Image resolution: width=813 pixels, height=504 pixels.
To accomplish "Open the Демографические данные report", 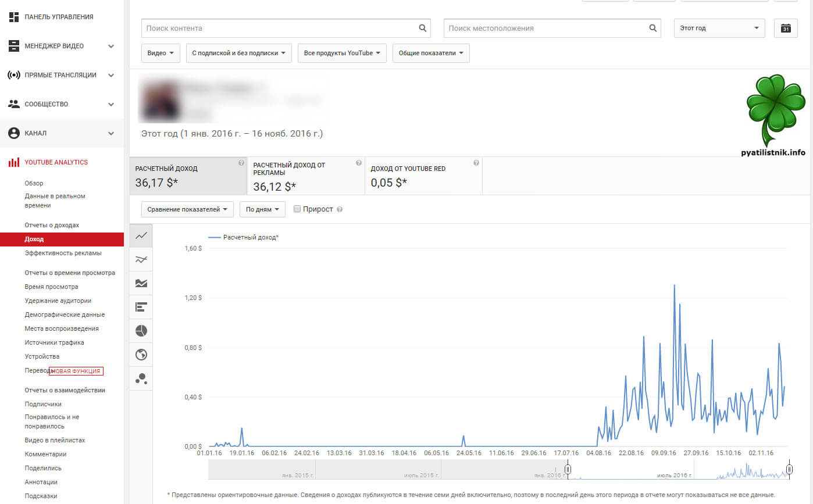I will (65, 314).
